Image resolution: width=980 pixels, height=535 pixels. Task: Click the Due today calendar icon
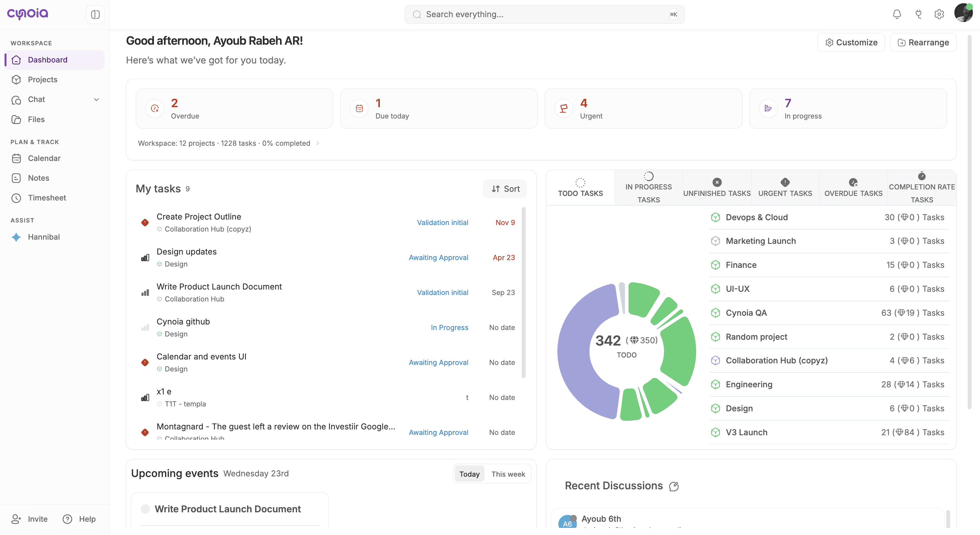(359, 109)
